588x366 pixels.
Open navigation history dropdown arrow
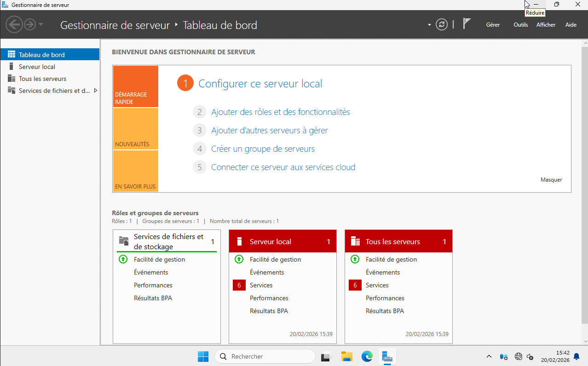tap(41, 24)
